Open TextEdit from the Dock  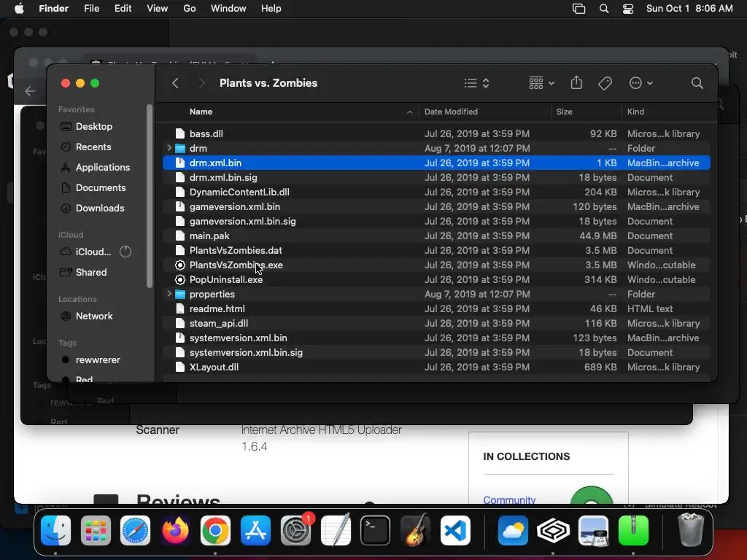(x=336, y=531)
